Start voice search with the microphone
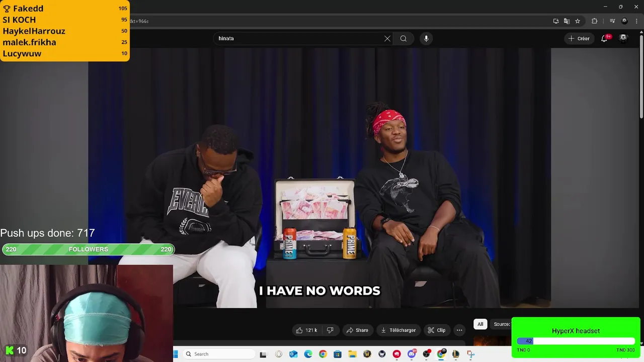The height and width of the screenshot is (362, 644). [426, 38]
